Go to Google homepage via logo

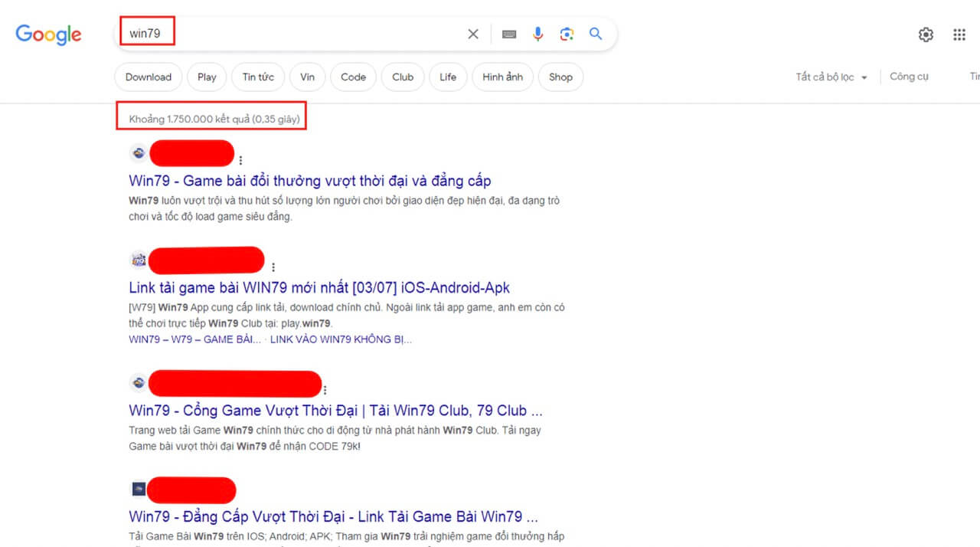click(x=48, y=34)
